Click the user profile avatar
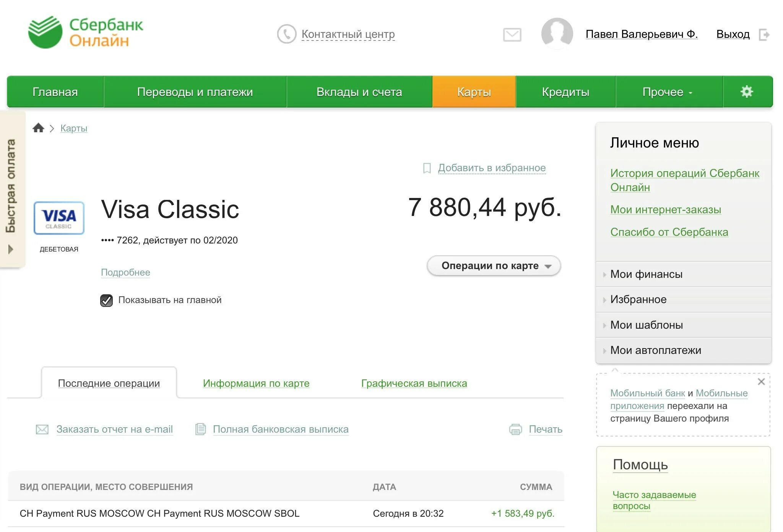The height and width of the screenshot is (532, 783). click(x=557, y=34)
